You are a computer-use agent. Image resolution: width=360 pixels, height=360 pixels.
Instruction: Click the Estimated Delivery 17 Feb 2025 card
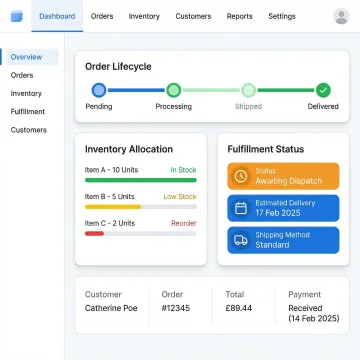[x=283, y=208]
